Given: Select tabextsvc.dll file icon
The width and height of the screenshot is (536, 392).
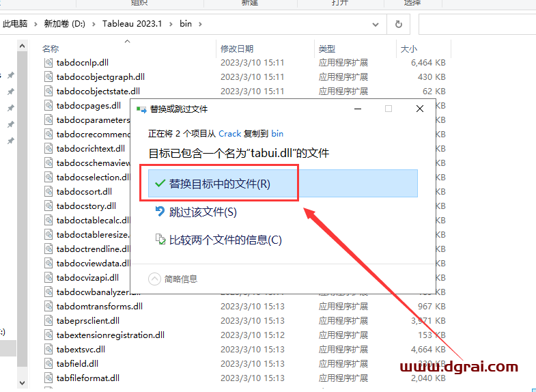Looking at the screenshot, I should pyautogui.click(x=48, y=349).
